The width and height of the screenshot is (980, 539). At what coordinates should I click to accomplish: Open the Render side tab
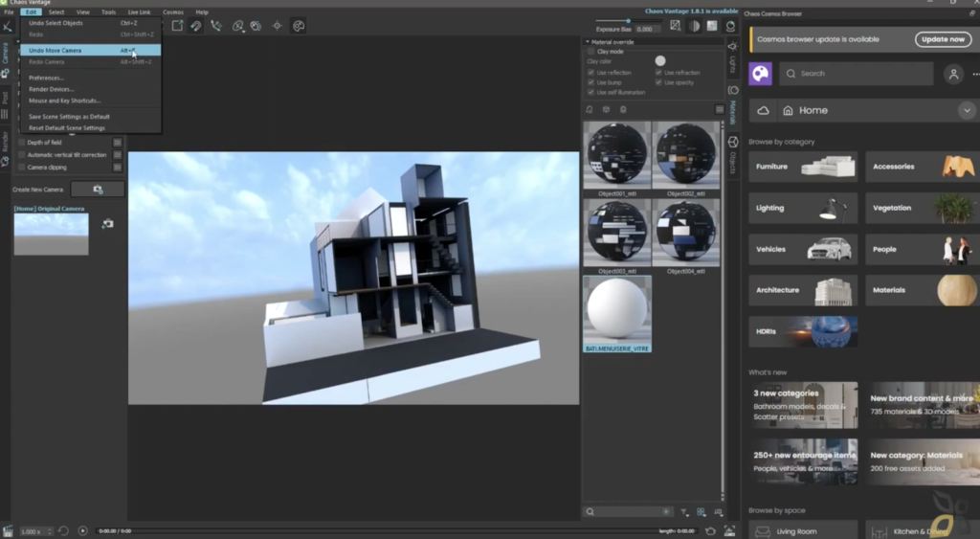(5, 148)
